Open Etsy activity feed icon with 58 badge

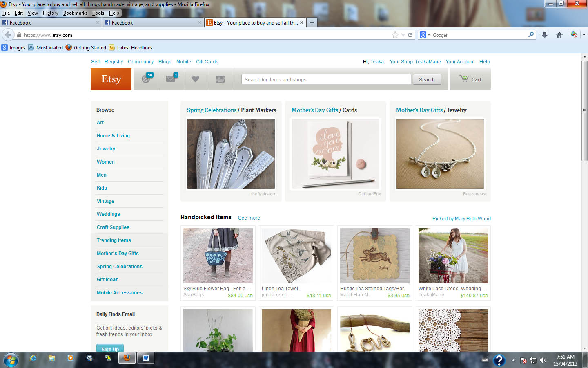[146, 79]
